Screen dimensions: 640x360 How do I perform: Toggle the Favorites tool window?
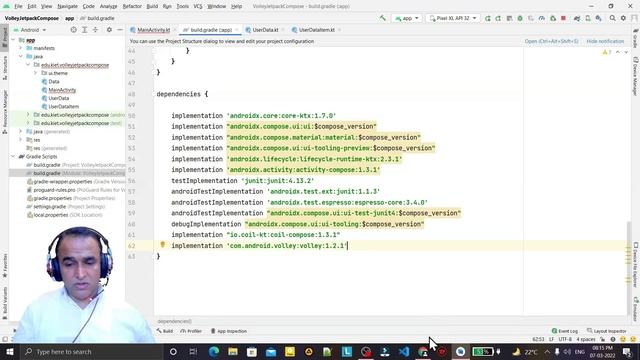pos(4,265)
